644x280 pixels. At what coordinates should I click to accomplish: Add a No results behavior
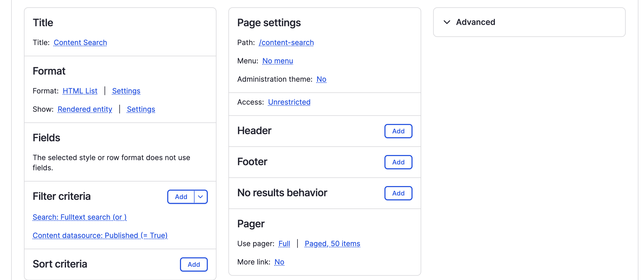pos(398,193)
